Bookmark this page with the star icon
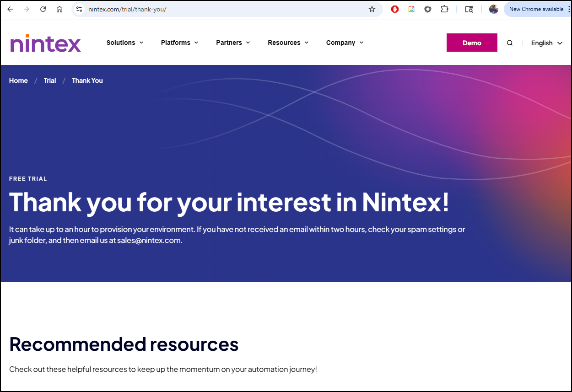The image size is (572, 392). (372, 9)
